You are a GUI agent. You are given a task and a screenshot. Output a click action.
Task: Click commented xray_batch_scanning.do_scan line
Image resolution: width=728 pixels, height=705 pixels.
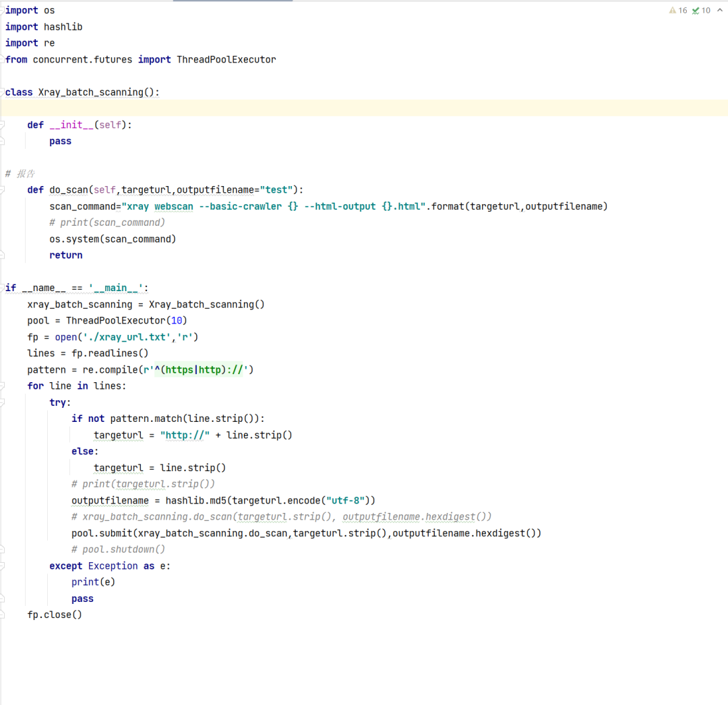pyautogui.click(x=281, y=516)
